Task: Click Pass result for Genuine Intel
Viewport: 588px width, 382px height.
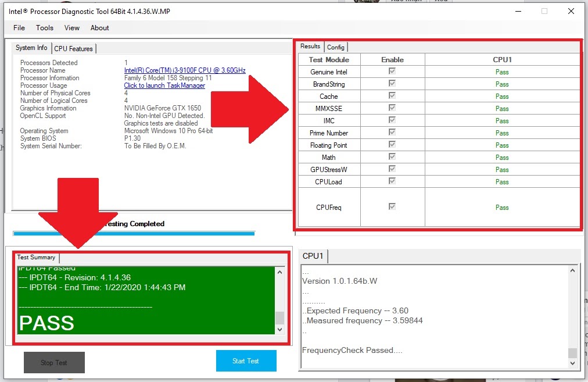Action: click(502, 72)
